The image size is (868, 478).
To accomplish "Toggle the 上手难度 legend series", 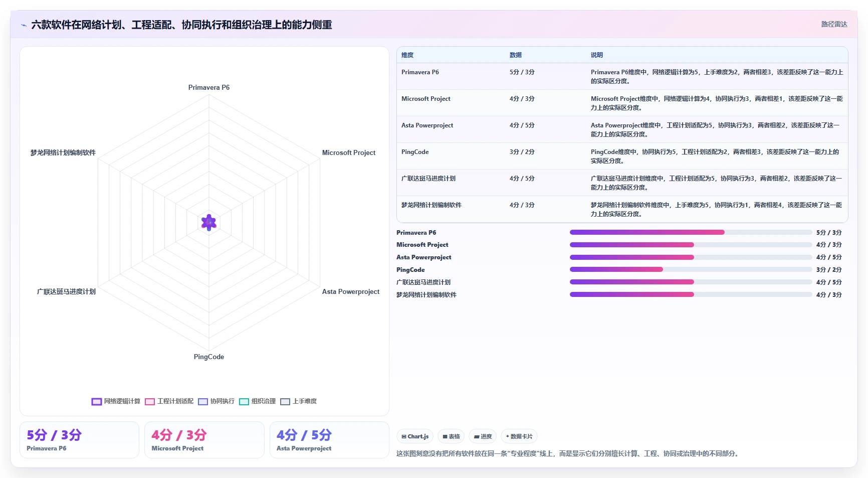I will click(298, 401).
